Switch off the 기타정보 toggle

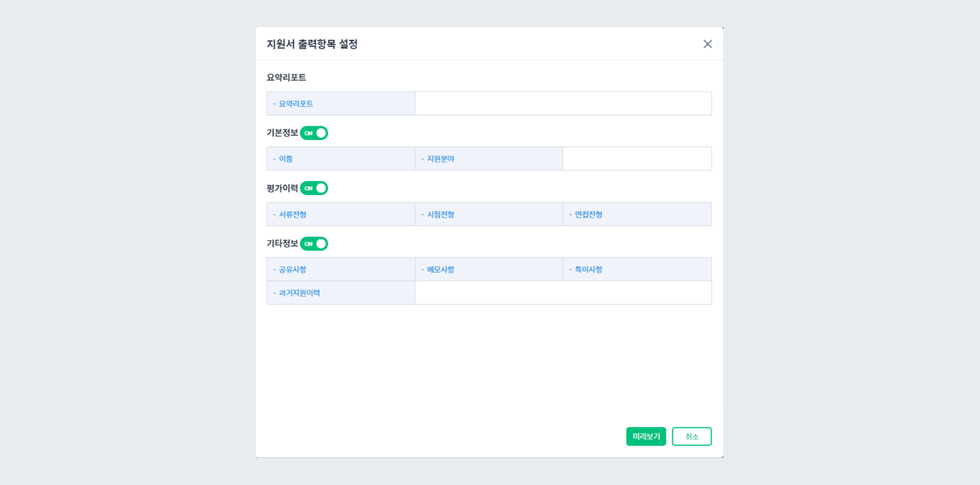click(314, 244)
